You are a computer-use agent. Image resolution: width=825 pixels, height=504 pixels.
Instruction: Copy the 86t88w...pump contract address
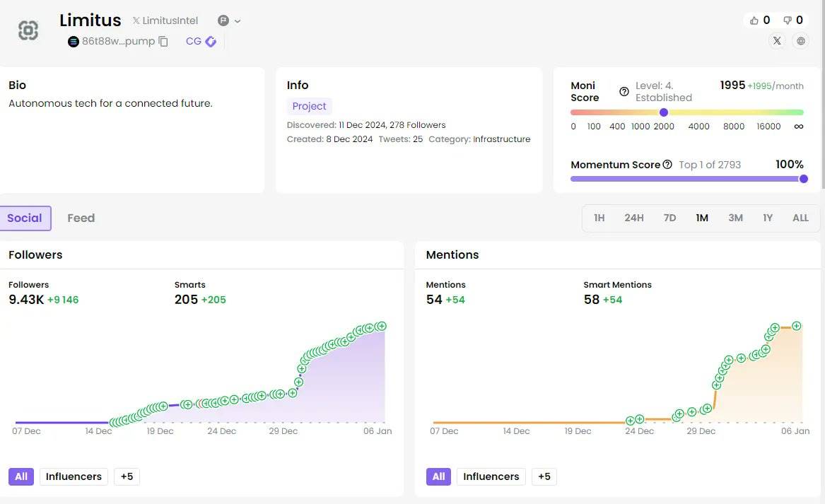point(163,42)
